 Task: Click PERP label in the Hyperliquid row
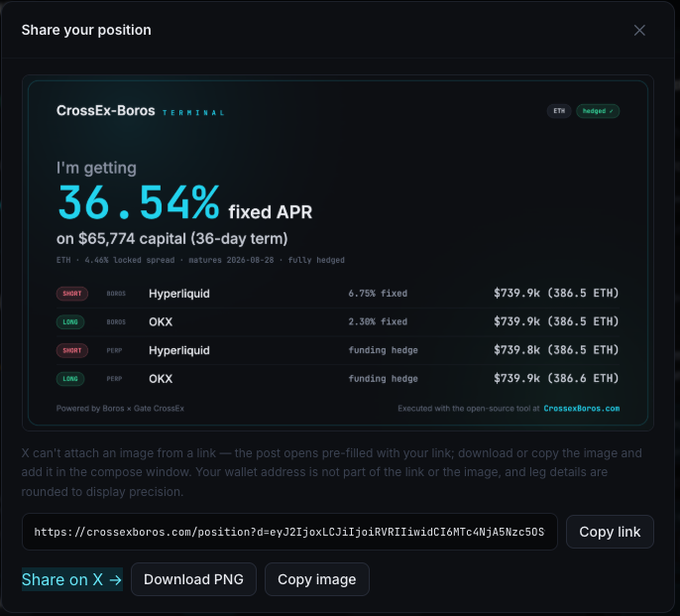(114, 351)
